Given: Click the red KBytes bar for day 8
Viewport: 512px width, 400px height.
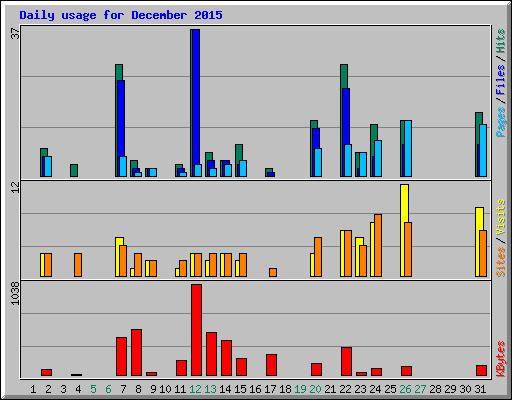Looking at the screenshot, I should click(136, 353).
